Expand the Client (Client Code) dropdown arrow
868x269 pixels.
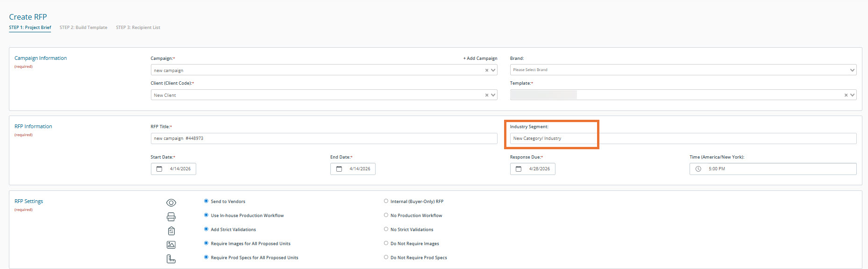493,95
